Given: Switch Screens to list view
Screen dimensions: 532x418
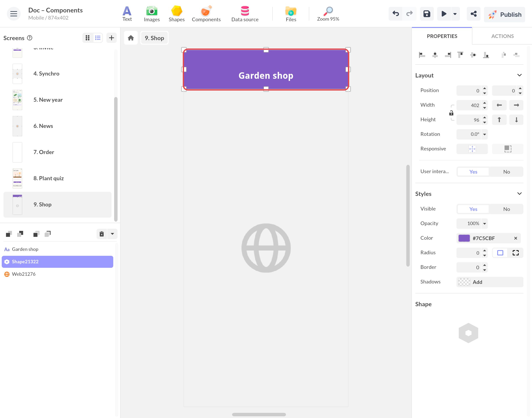Looking at the screenshot, I should 98,38.
